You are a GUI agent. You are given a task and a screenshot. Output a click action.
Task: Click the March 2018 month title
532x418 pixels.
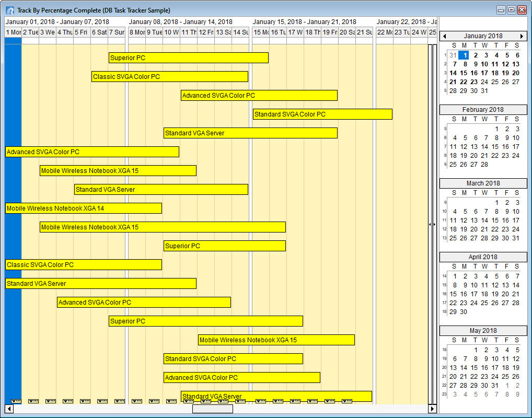point(483,183)
